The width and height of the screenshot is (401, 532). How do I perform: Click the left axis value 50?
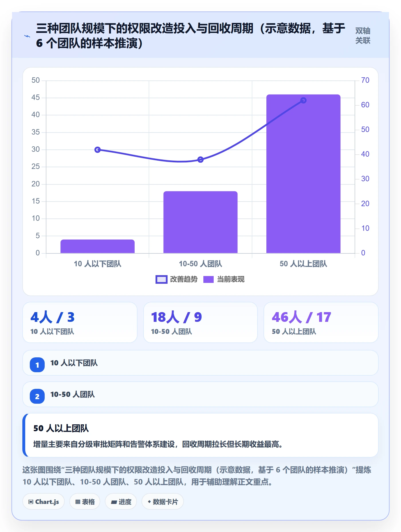click(36, 80)
